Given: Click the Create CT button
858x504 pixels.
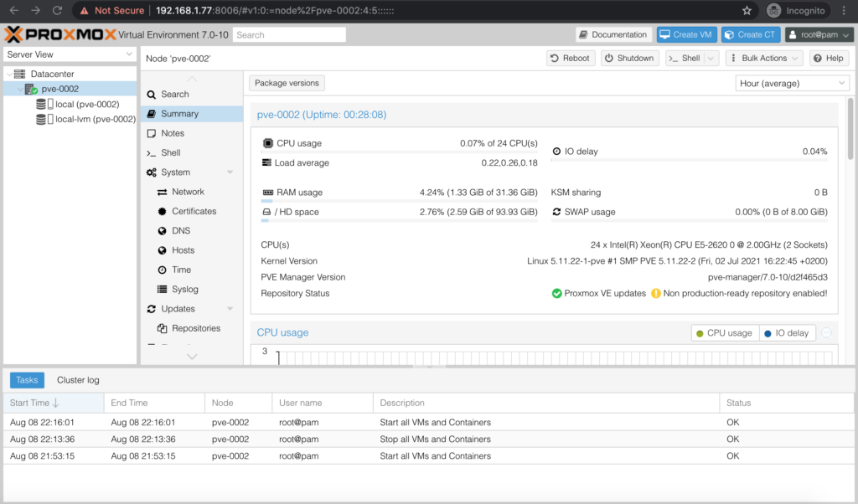Looking at the screenshot, I should [750, 34].
